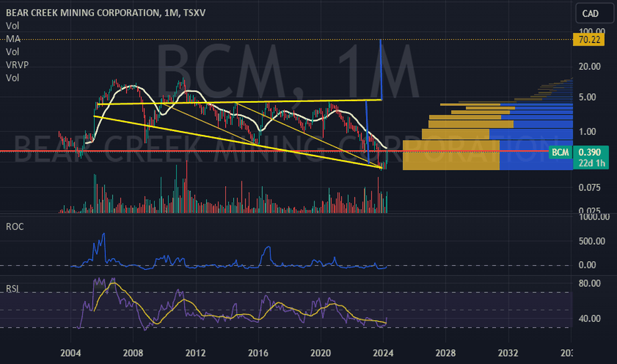Click the 2004 label on time axis
The image size is (617, 364).
70,353
